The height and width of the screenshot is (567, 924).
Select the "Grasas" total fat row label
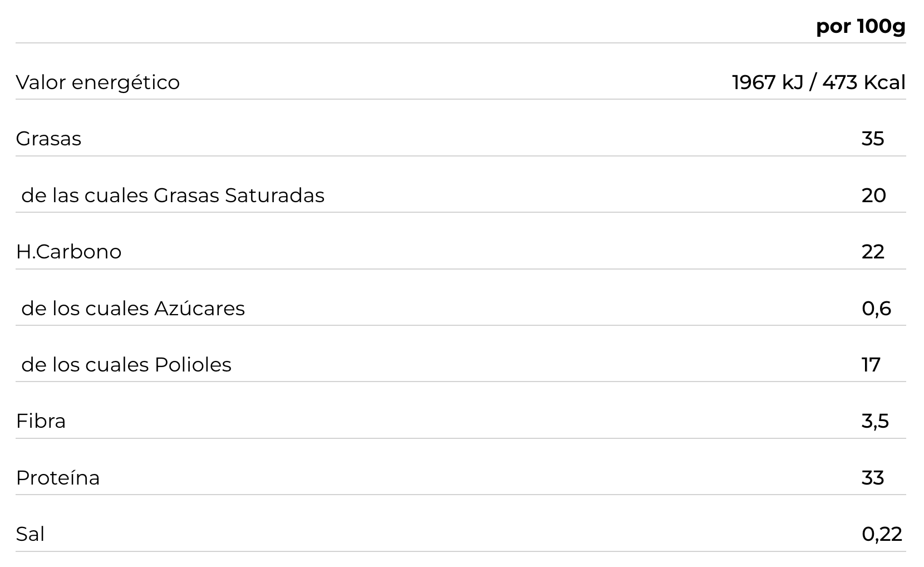pos(48,139)
